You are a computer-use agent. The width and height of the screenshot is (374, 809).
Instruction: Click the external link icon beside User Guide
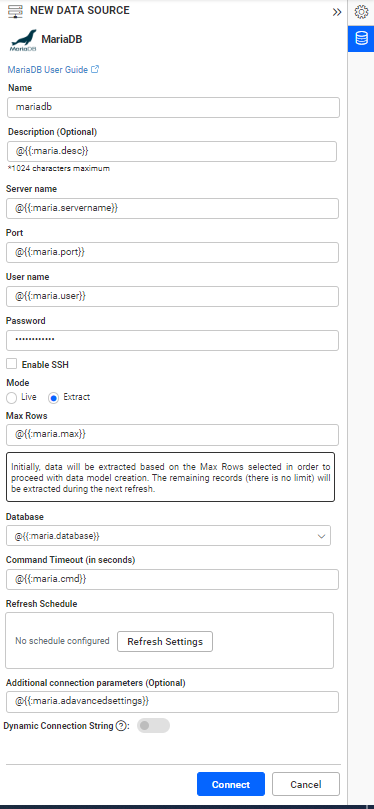tap(95, 69)
